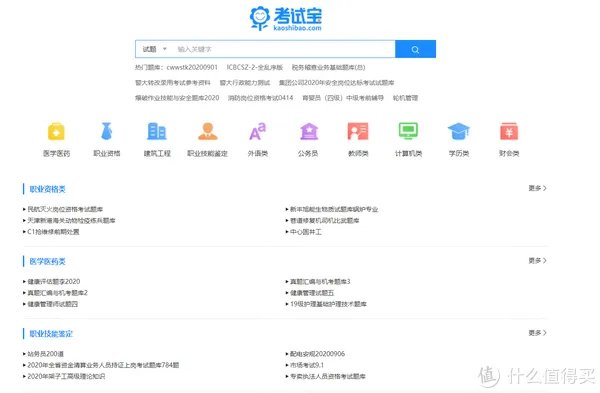Open the 安全题库2020 hot link
The height and width of the screenshot is (393, 600).
pos(177,98)
